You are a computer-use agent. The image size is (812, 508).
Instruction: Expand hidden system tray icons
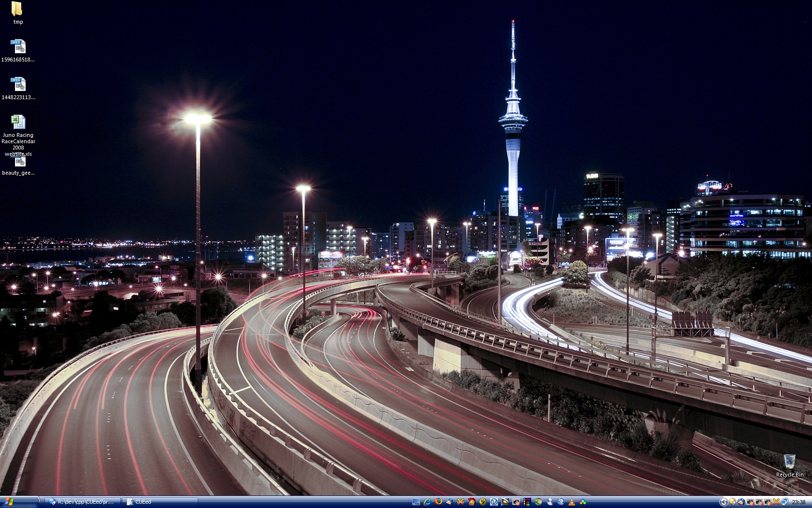point(724,502)
